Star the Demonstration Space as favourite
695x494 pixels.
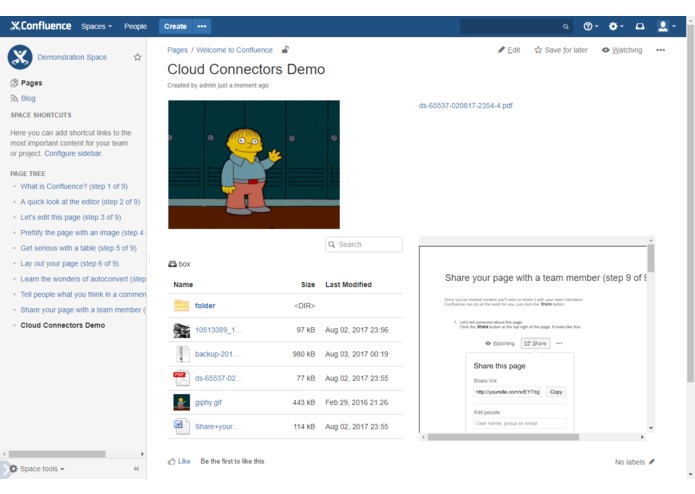click(137, 57)
